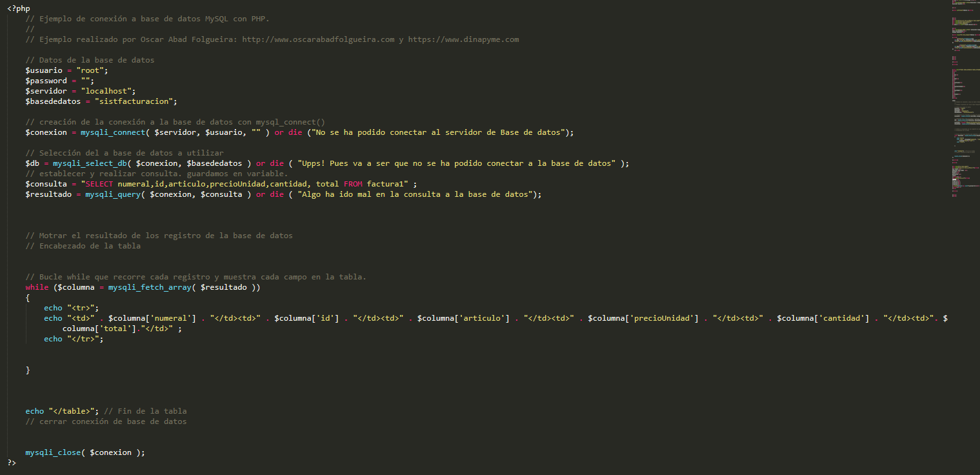Click the echo "</table>" statement

click(x=63, y=411)
